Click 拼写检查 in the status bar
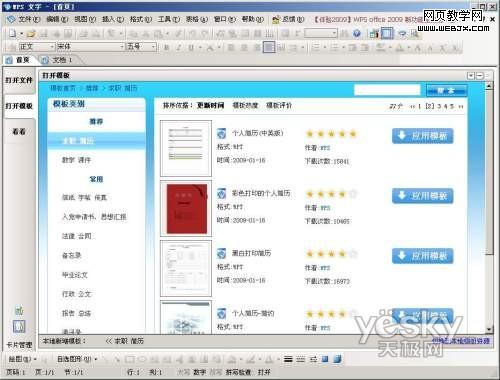The image size is (500, 380). [x=238, y=372]
